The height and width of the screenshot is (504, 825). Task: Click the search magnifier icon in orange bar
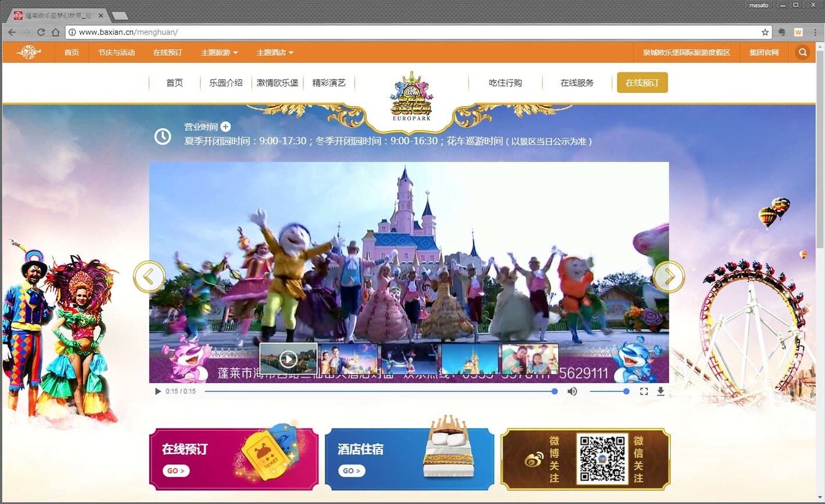pyautogui.click(x=802, y=52)
